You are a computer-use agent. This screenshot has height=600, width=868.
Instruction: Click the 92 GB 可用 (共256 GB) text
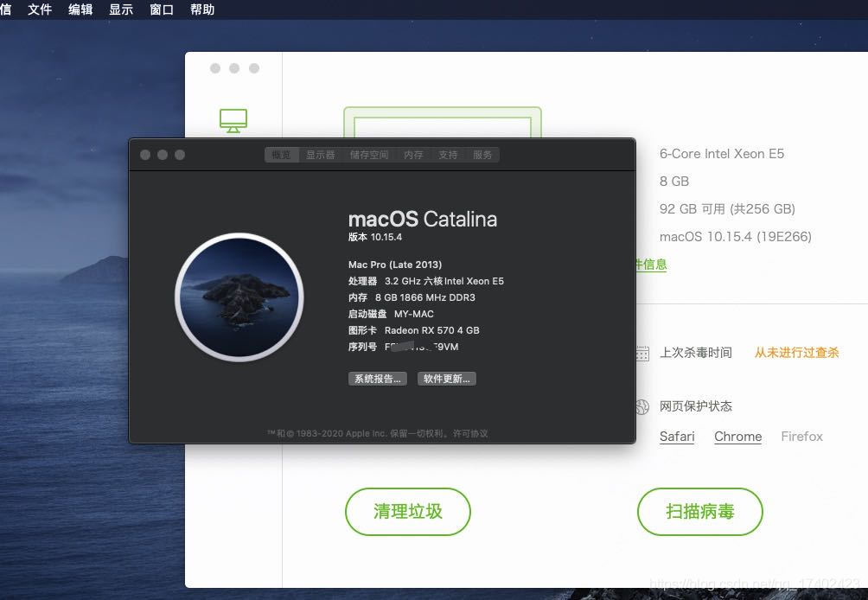point(727,209)
